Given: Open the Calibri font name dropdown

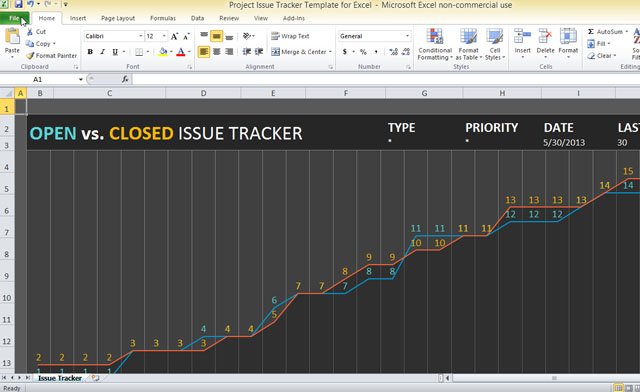Looking at the screenshot, I should pos(140,36).
